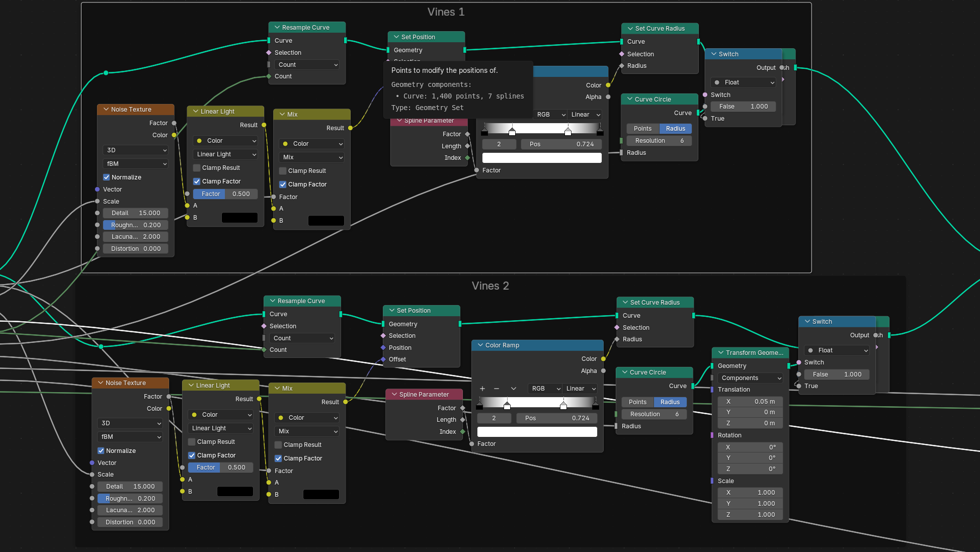Open Linear interpolation dropdown in Vines 2 Color Ramp

[x=580, y=389]
